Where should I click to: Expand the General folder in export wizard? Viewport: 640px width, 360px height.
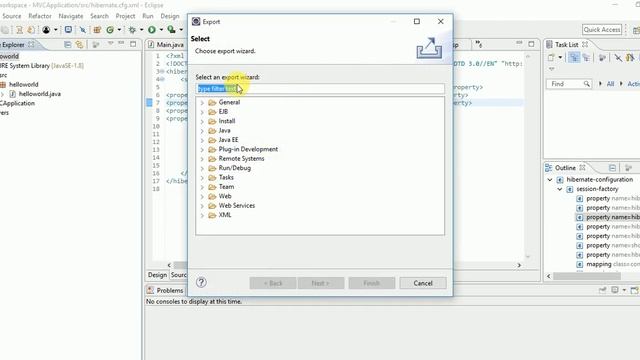(x=202, y=103)
